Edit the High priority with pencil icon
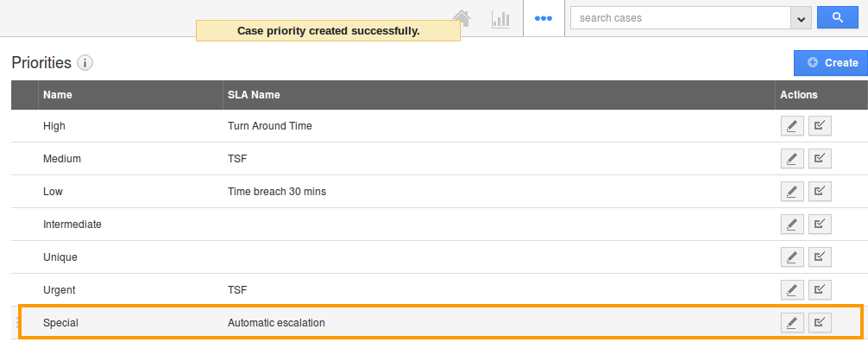868x342 pixels. pyautogui.click(x=791, y=126)
